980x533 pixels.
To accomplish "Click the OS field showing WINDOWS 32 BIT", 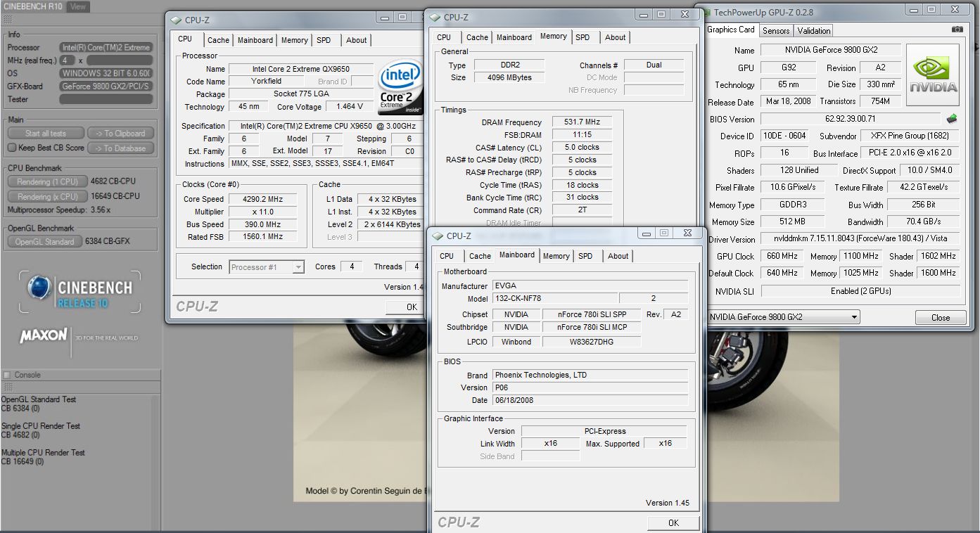I will pyautogui.click(x=106, y=74).
